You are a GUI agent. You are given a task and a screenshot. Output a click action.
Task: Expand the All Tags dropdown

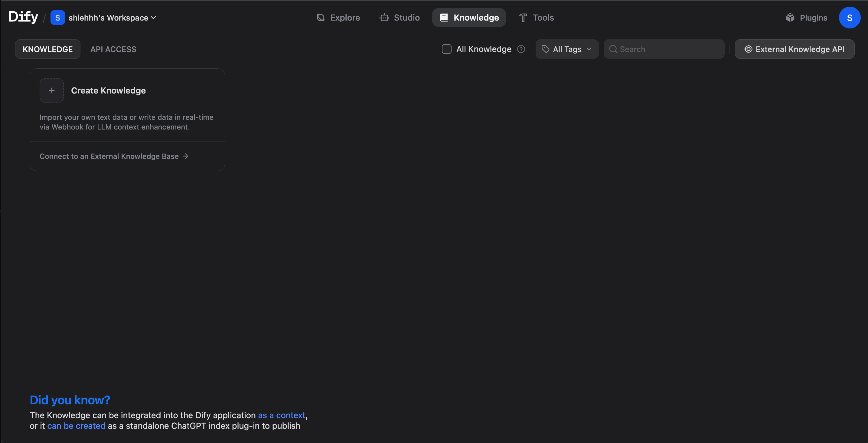(x=567, y=49)
